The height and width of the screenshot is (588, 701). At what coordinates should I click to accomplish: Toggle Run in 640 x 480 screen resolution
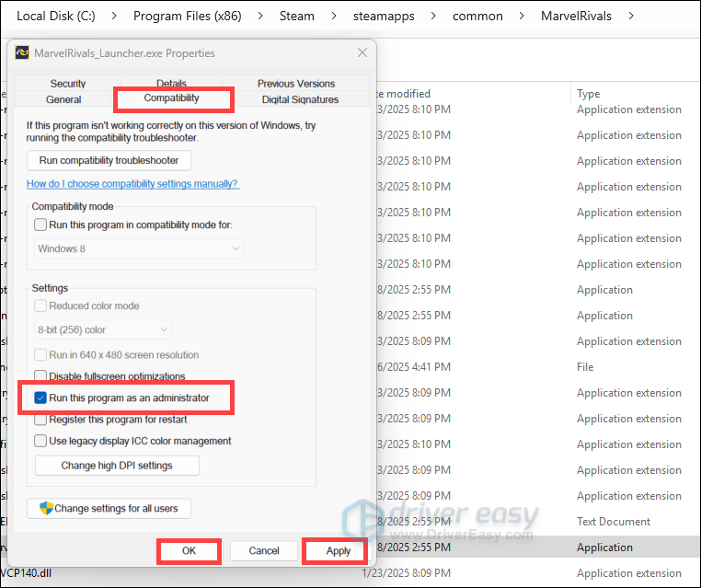tap(40, 355)
